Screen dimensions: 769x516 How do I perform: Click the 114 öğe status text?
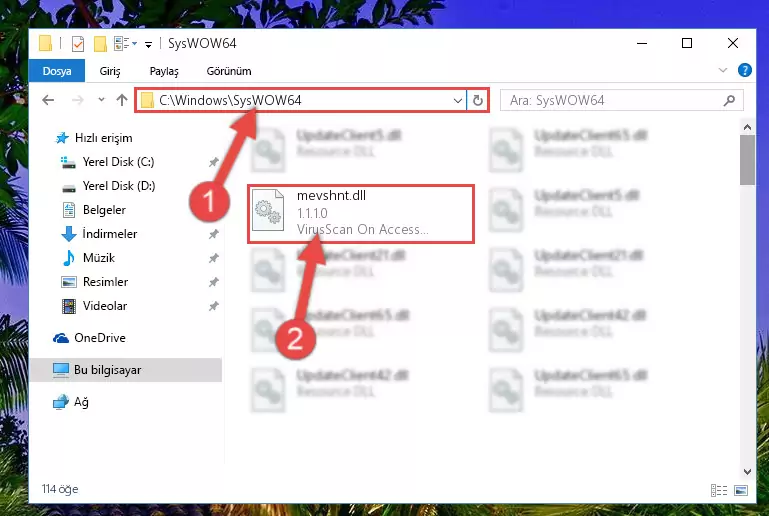pyautogui.click(x=60, y=490)
